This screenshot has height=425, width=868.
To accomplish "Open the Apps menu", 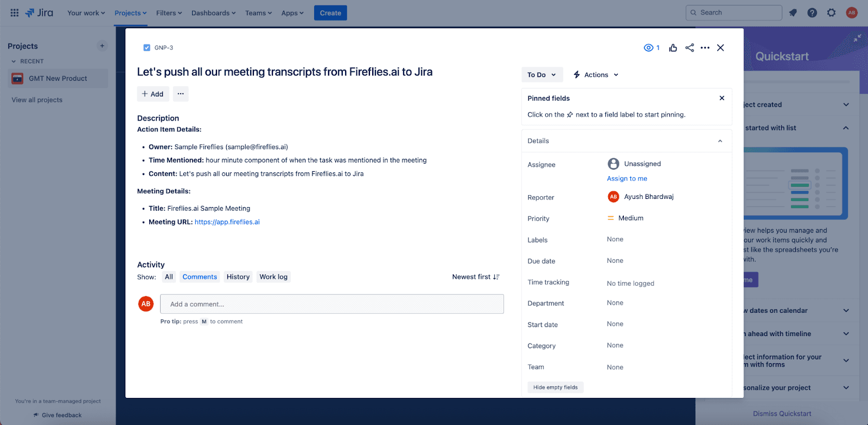I will point(292,13).
